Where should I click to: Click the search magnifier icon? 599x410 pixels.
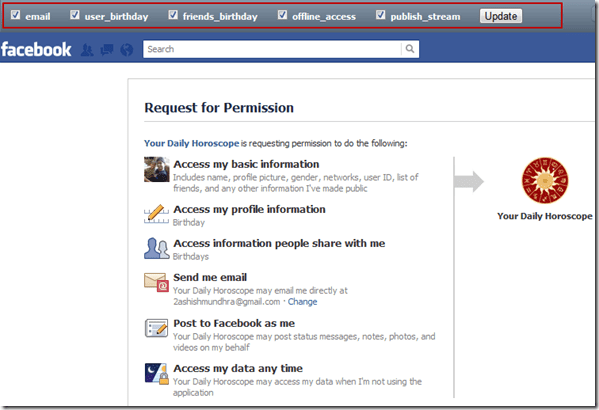[x=410, y=49]
